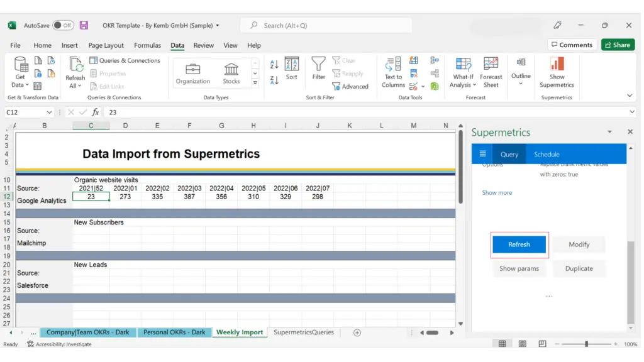Open Queries & Connections pane
This screenshot has width=644, height=362.
click(x=125, y=60)
